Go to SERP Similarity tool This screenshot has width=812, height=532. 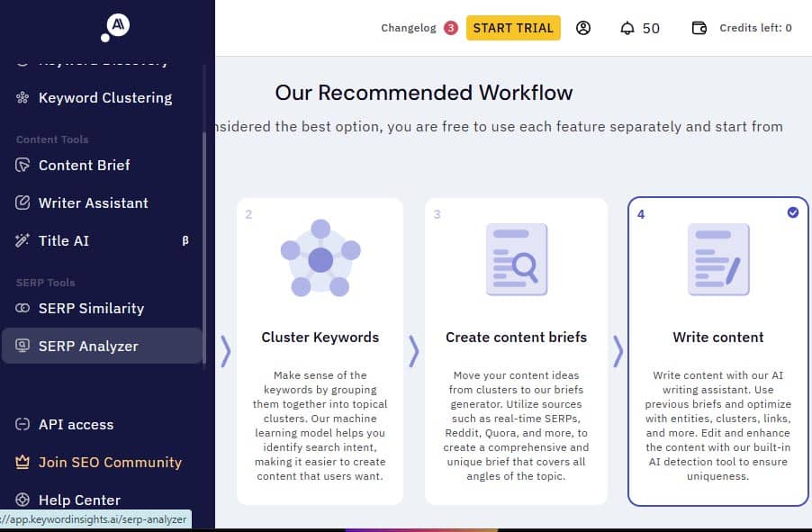(x=91, y=309)
